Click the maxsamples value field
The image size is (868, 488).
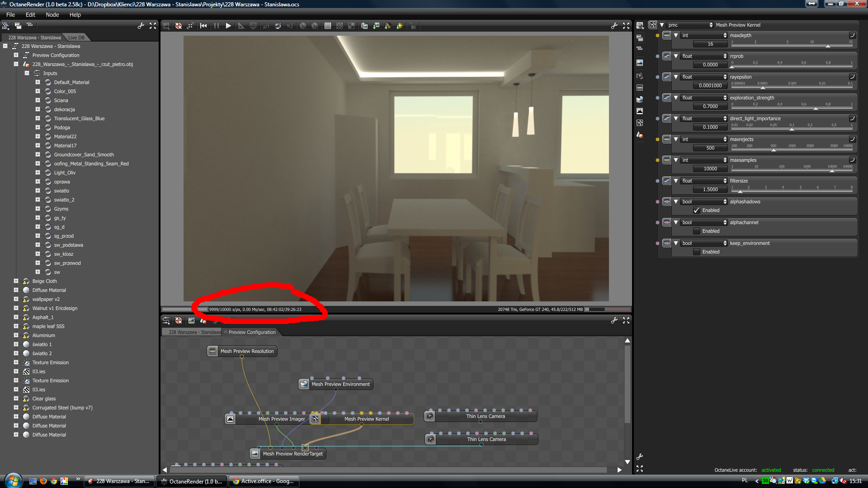tap(710, 169)
